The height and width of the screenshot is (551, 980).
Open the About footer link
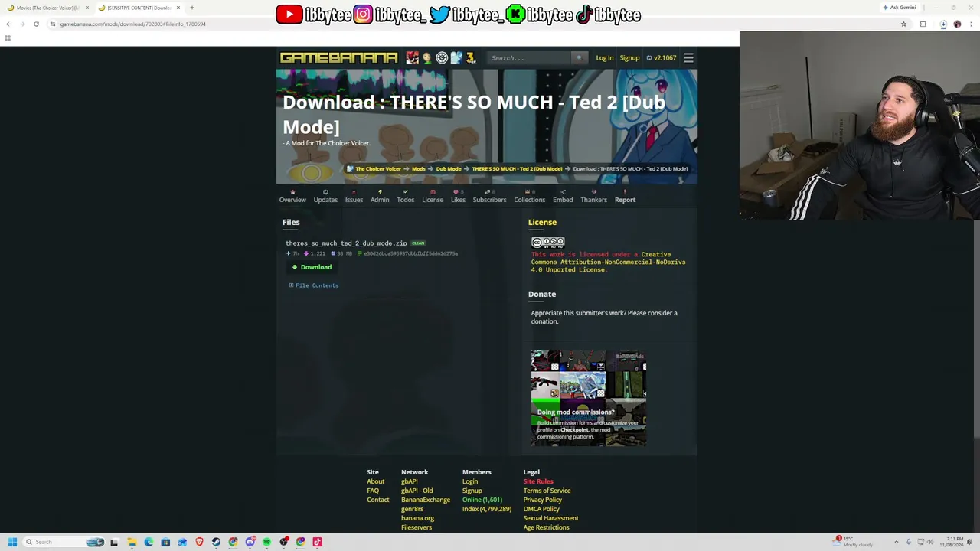pos(375,481)
